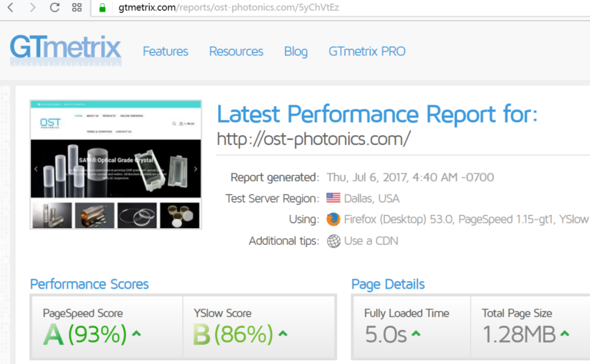This screenshot has width=590, height=364.
Task: Click the Fully Loaded Time label
Action: (x=406, y=313)
